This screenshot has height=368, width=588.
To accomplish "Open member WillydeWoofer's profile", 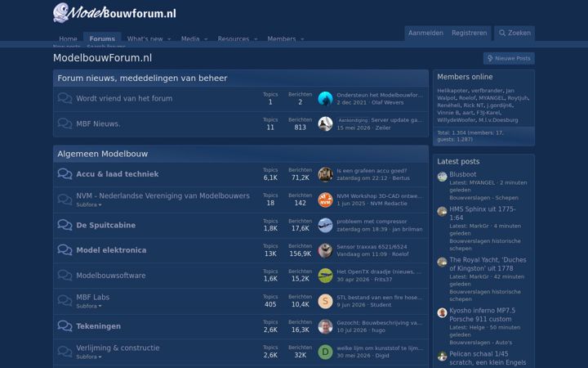I will point(456,120).
